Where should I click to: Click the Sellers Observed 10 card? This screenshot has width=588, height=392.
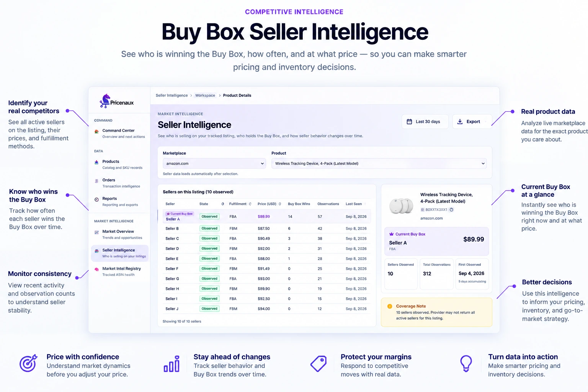[x=401, y=274]
